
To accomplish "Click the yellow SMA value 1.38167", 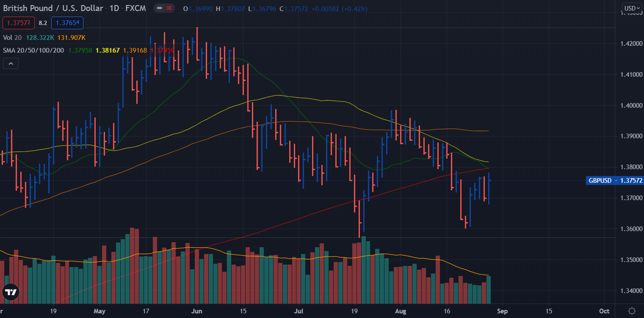I will pyautogui.click(x=108, y=50).
